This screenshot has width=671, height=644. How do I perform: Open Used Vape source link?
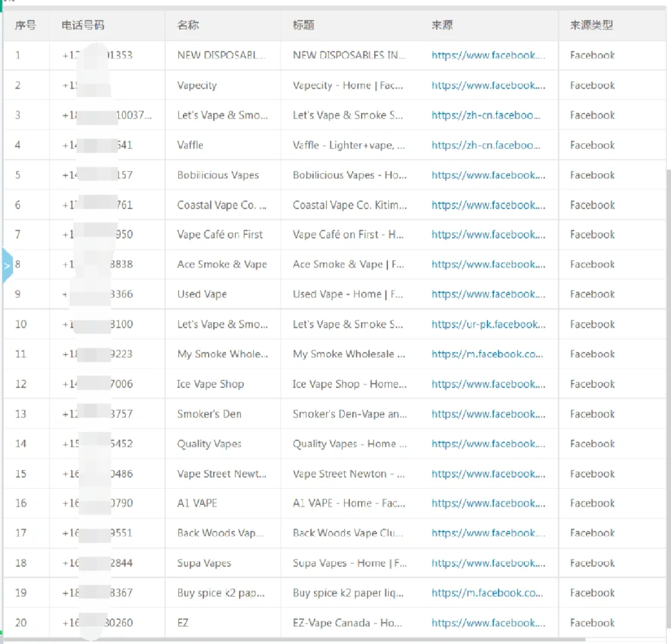tap(488, 294)
